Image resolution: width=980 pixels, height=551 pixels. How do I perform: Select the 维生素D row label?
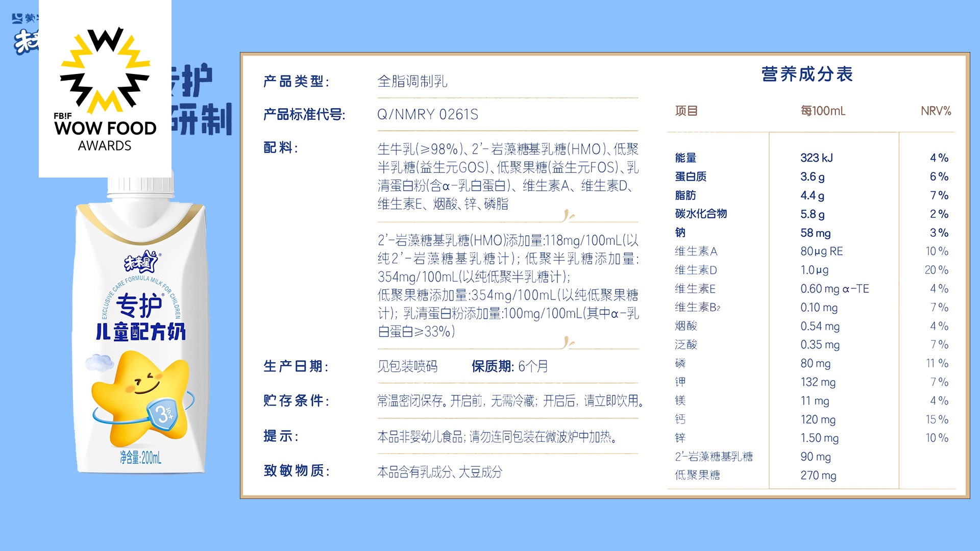tap(696, 270)
